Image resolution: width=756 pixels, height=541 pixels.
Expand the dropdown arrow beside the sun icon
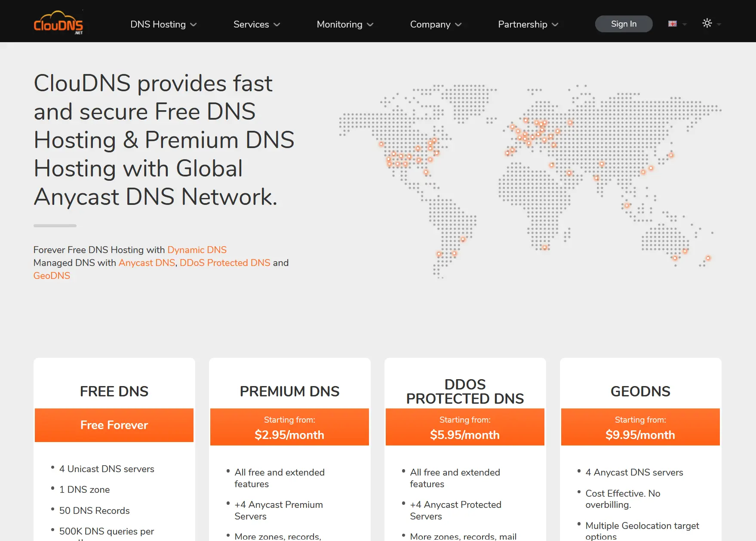coord(719,25)
